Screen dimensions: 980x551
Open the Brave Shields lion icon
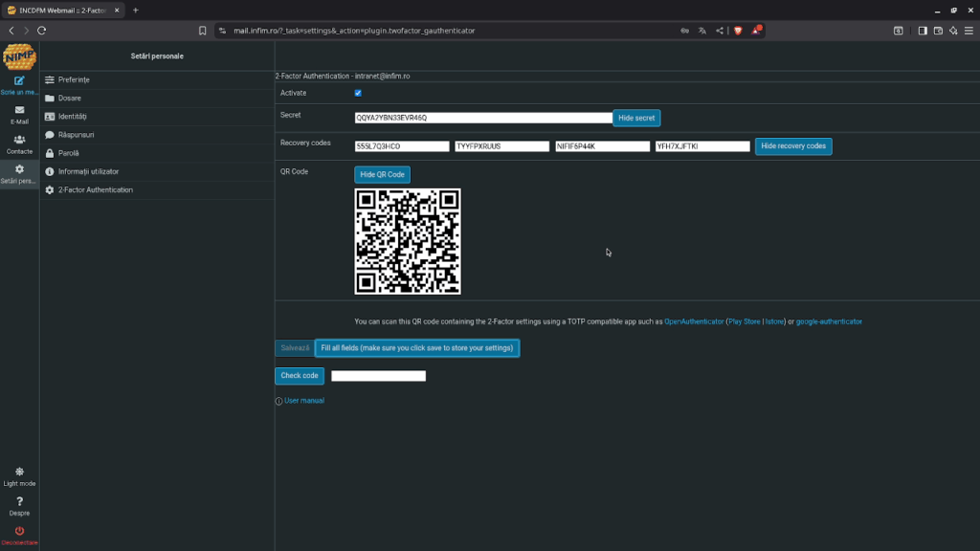point(738,31)
